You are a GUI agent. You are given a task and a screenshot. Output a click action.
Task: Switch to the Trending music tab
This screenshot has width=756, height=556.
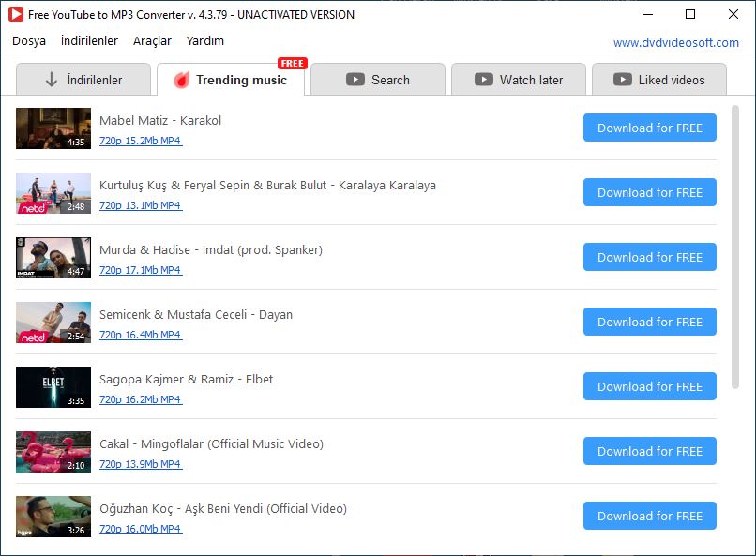[x=231, y=80]
